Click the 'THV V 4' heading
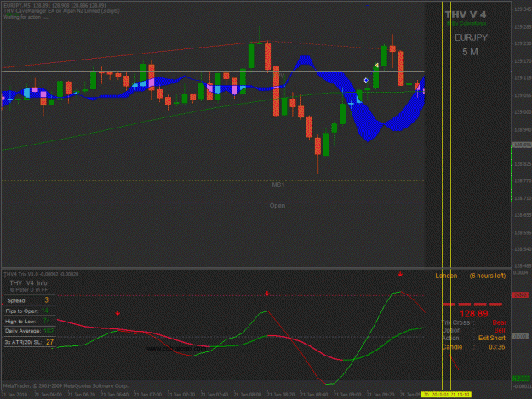This screenshot has width=532, height=399. [x=466, y=14]
